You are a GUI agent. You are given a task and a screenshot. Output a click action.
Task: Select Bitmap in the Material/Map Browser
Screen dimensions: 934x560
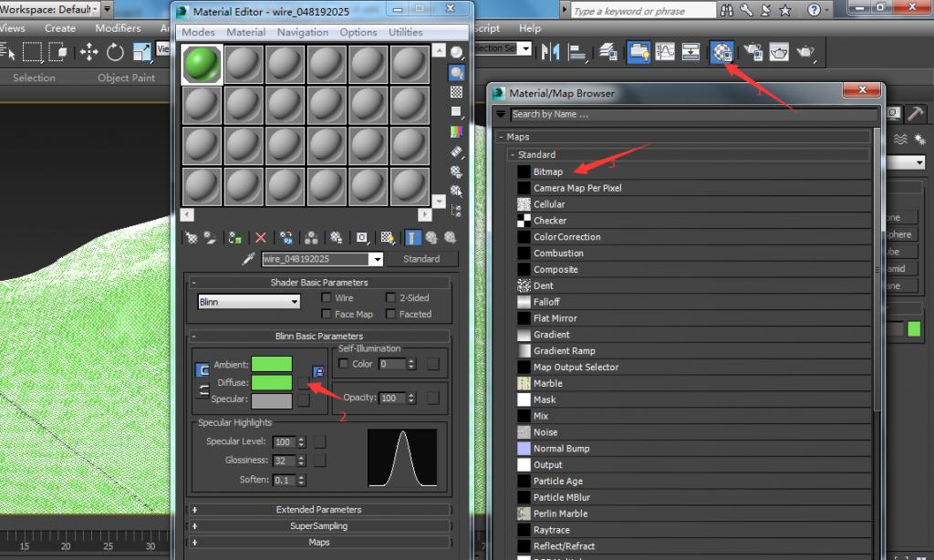[x=548, y=171]
